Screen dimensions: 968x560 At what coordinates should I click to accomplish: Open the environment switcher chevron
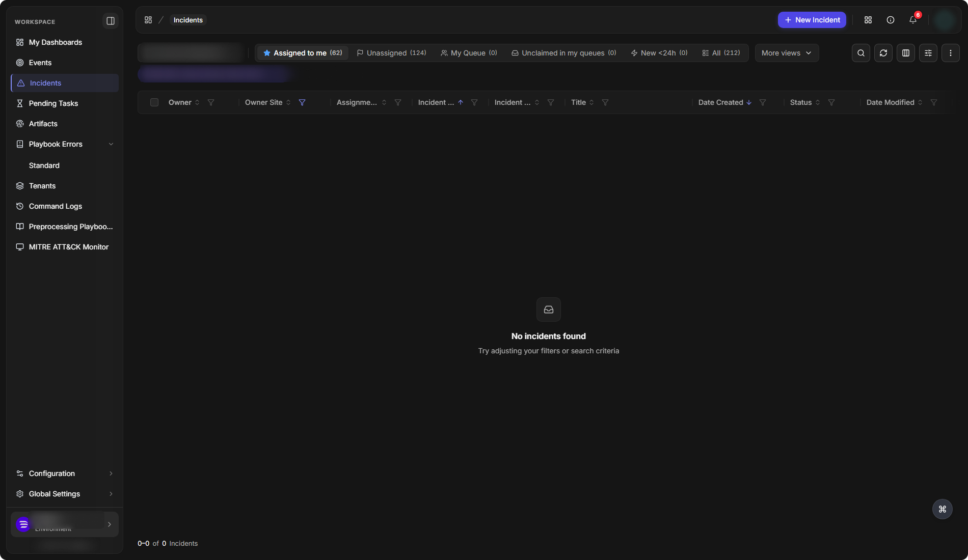pos(109,524)
